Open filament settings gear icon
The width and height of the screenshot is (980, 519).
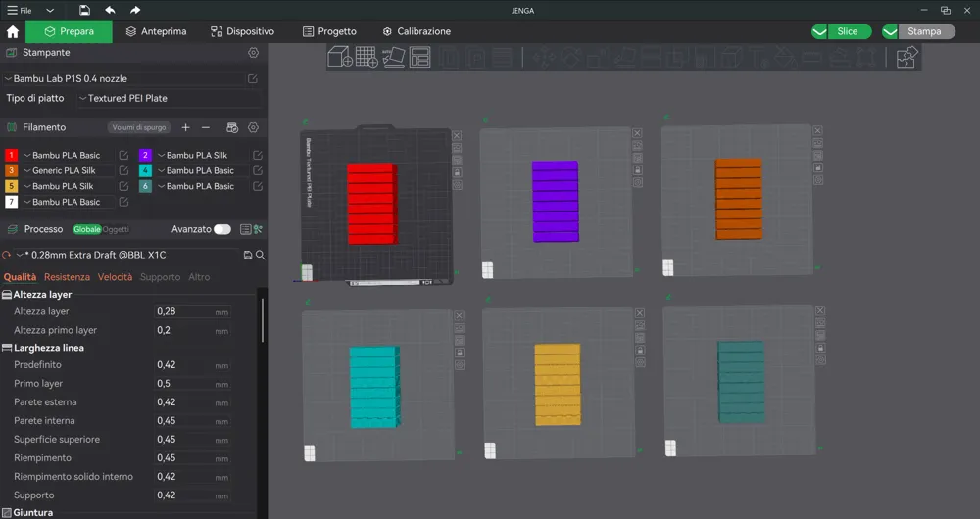253,127
